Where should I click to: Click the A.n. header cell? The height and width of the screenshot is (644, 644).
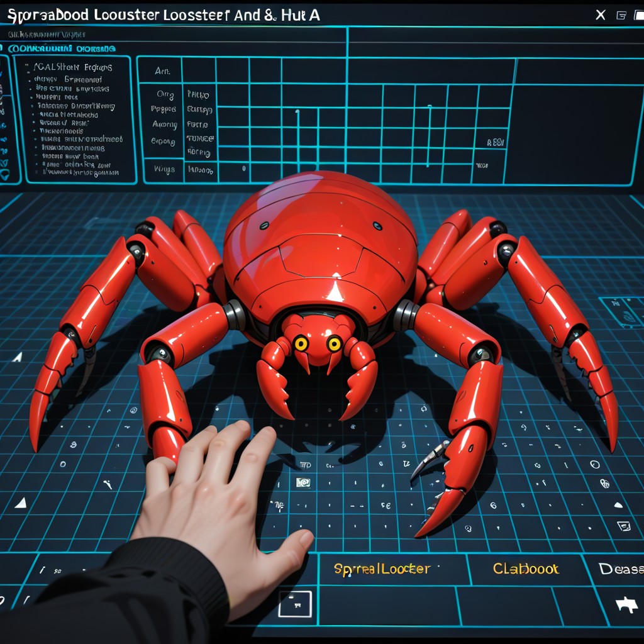click(x=162, y=71)
